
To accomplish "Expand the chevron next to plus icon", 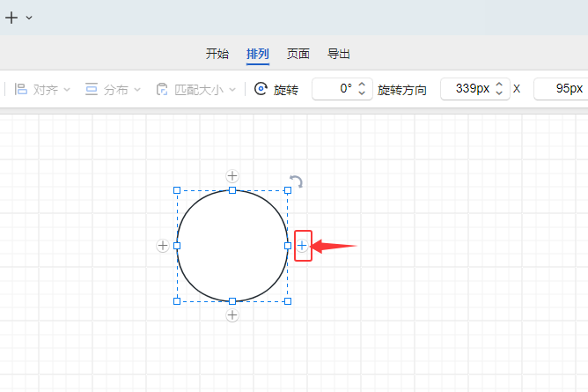I will pyautogui.click(x=29, y=18).
